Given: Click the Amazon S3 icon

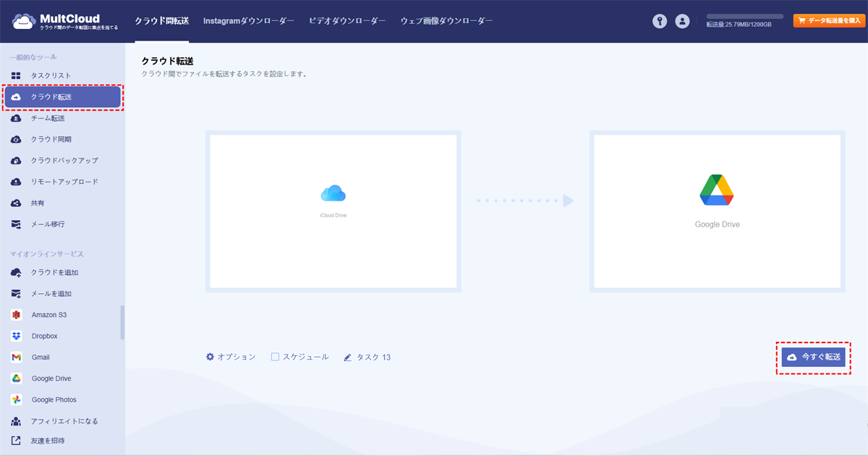Looking at the screenshot, I should point(16,315).
